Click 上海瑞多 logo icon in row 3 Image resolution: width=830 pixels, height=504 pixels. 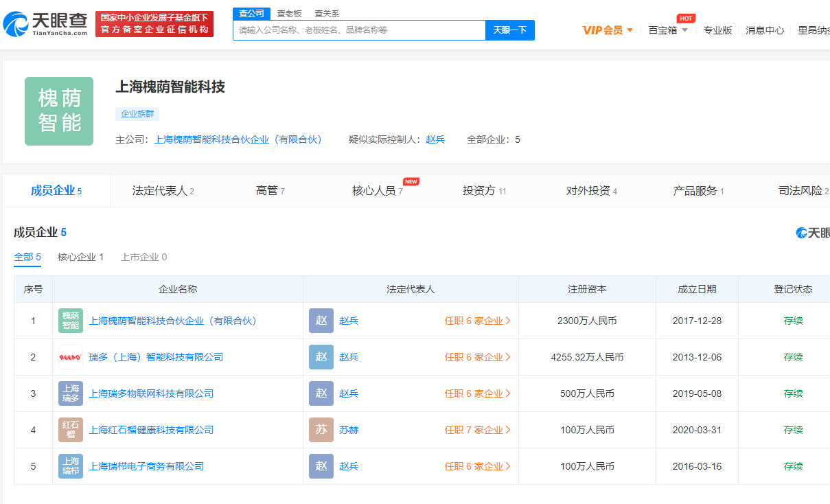coord(71,393)
